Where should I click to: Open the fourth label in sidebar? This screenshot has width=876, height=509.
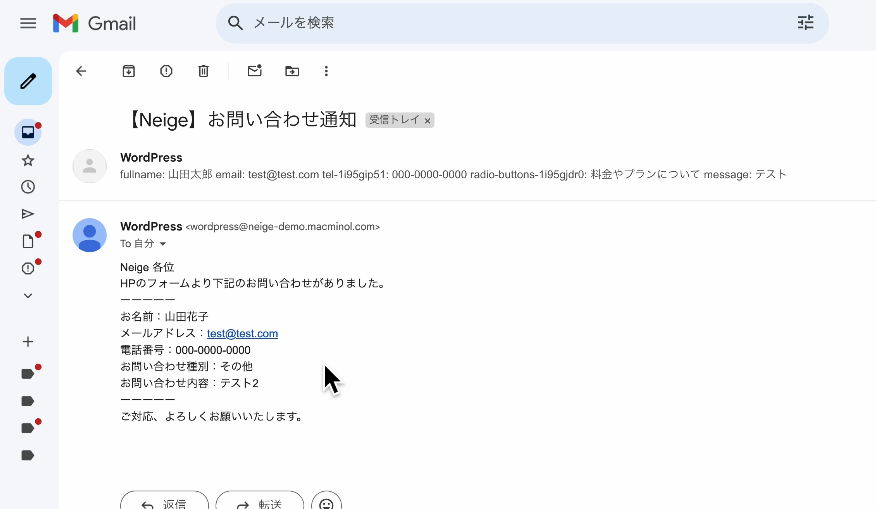coord(28,455)
